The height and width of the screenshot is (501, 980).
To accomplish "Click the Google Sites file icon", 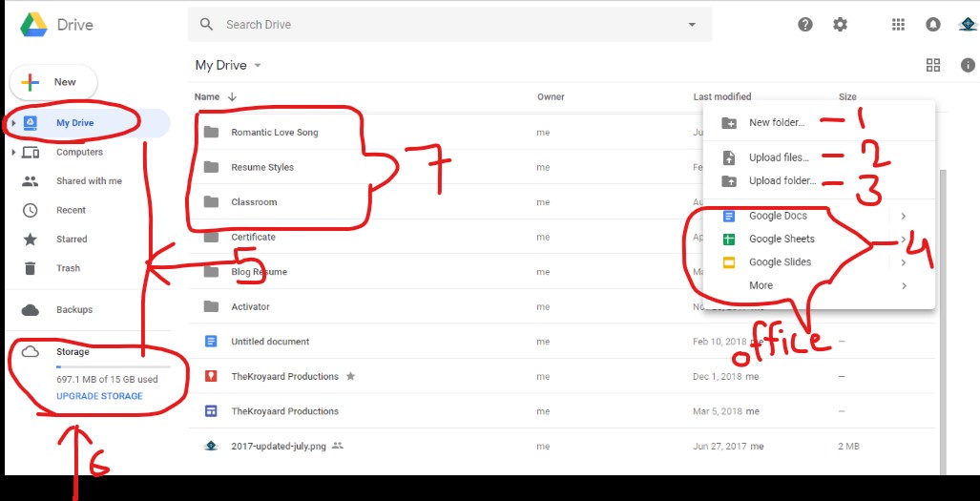I will click(211, 411).
